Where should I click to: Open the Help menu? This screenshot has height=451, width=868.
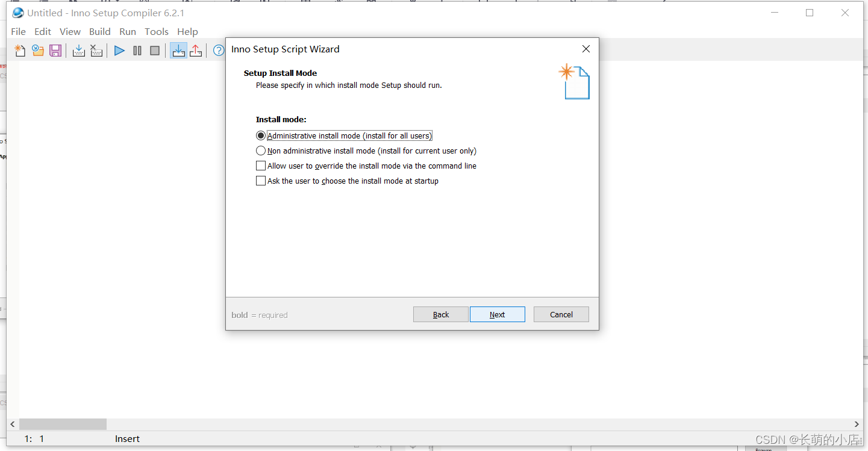pos(187,31)
